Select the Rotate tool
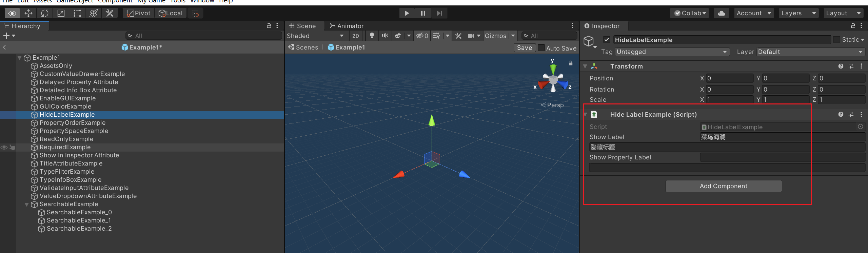Viewport: 868px width, 253px height. point(45,13)
